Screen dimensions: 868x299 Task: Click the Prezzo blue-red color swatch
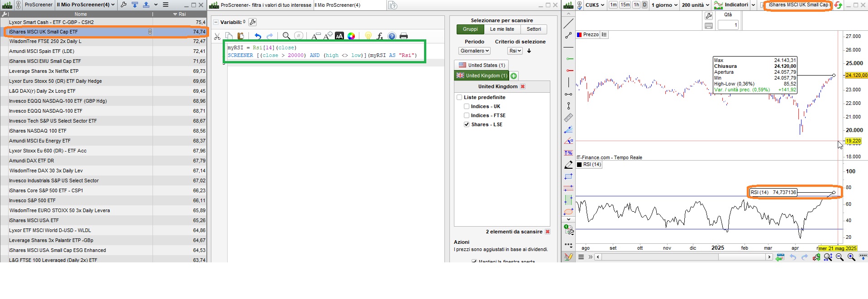[579, 34]
